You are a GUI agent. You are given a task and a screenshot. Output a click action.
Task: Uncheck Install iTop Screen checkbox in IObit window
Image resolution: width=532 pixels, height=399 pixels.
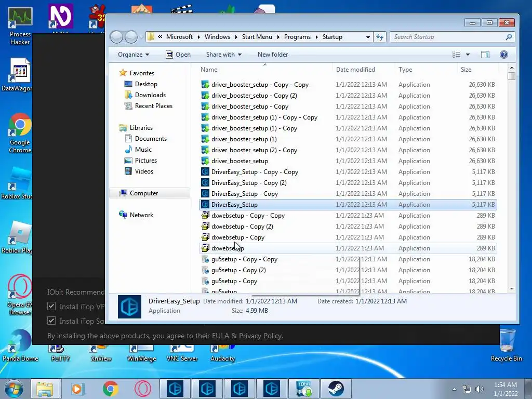[x=51, y=321]
